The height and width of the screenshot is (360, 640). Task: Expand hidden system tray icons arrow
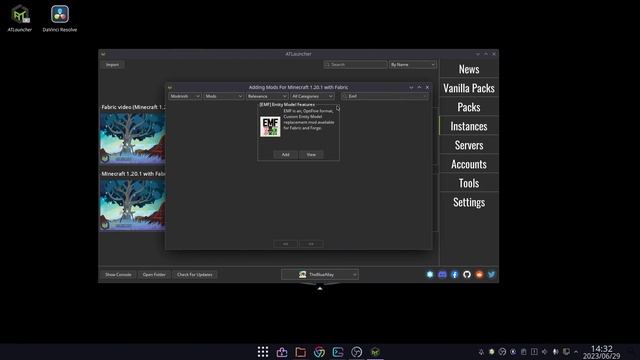tap(576, 352)
